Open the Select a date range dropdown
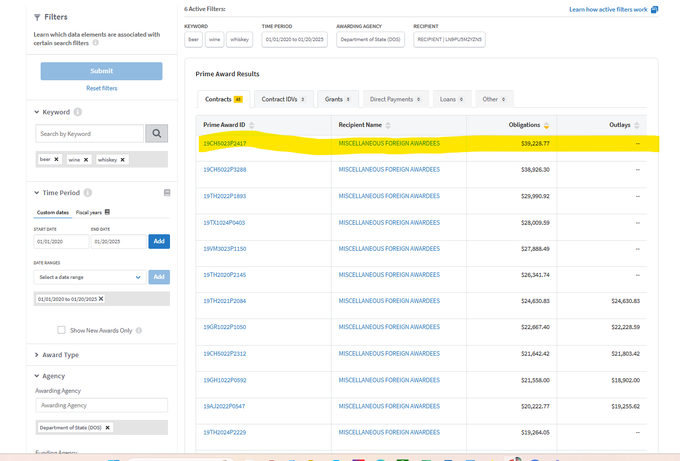This screenshot has width=680, height=461. click(x=89, y=277)
